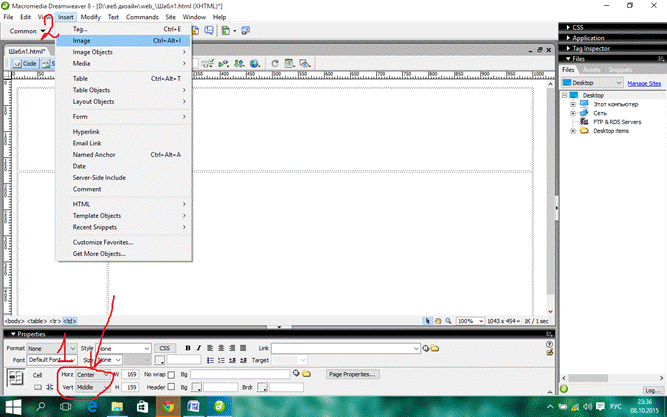Select the Hand tool in status bar
The image size is (667, 417).
438,321
